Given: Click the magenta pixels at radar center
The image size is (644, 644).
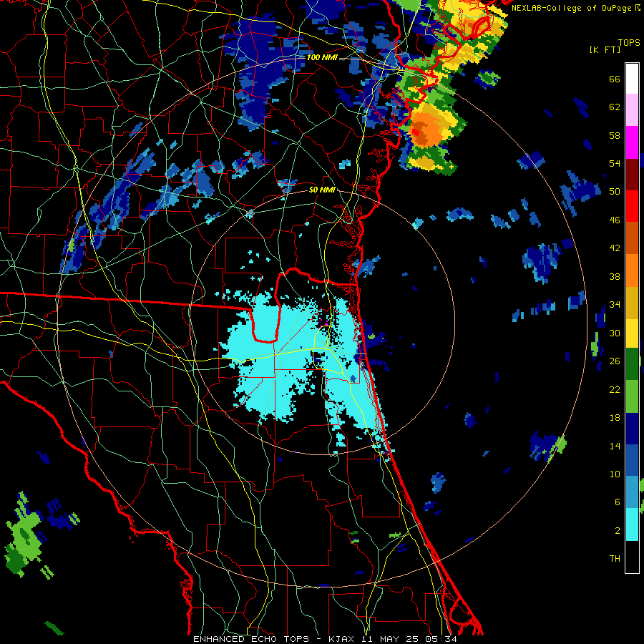Looking at the screenshot, I should tap(323, 324).
